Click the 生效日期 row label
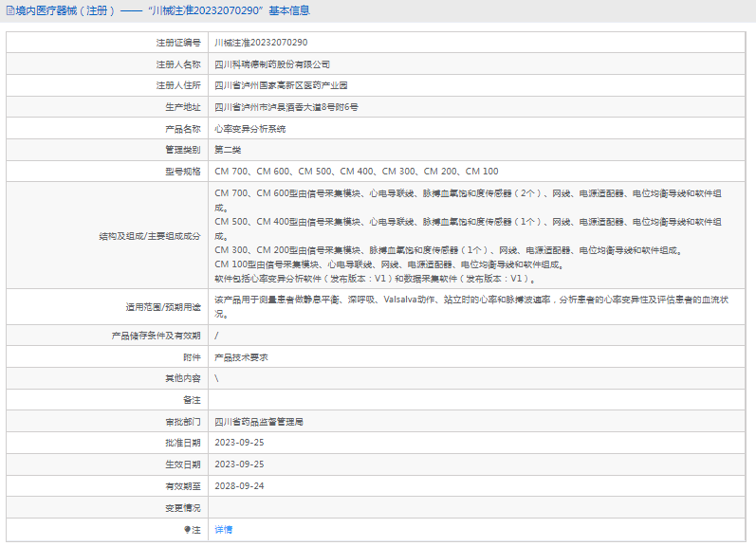Image resolution: width=756 pixels, height=546 pixels. tap(183, 464)
